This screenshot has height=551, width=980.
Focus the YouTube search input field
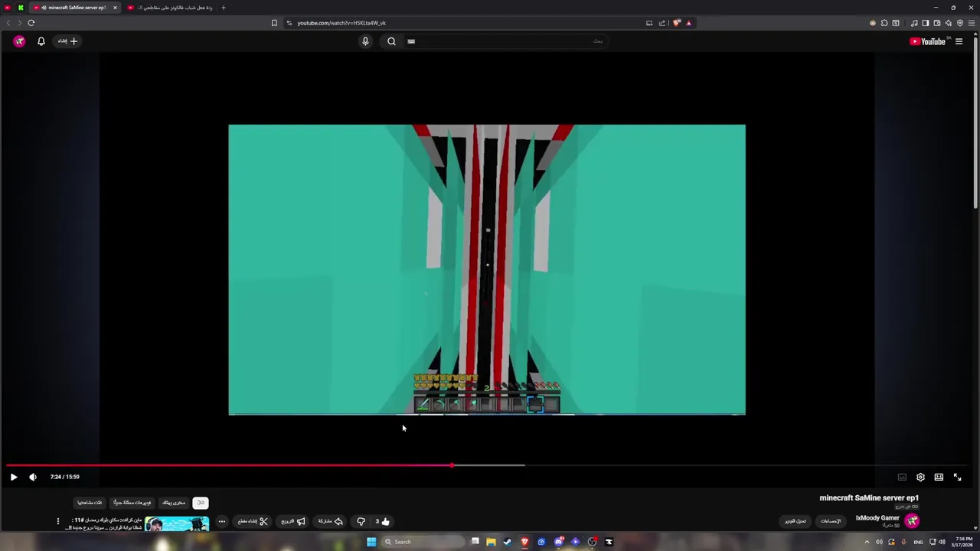(505, 41)
